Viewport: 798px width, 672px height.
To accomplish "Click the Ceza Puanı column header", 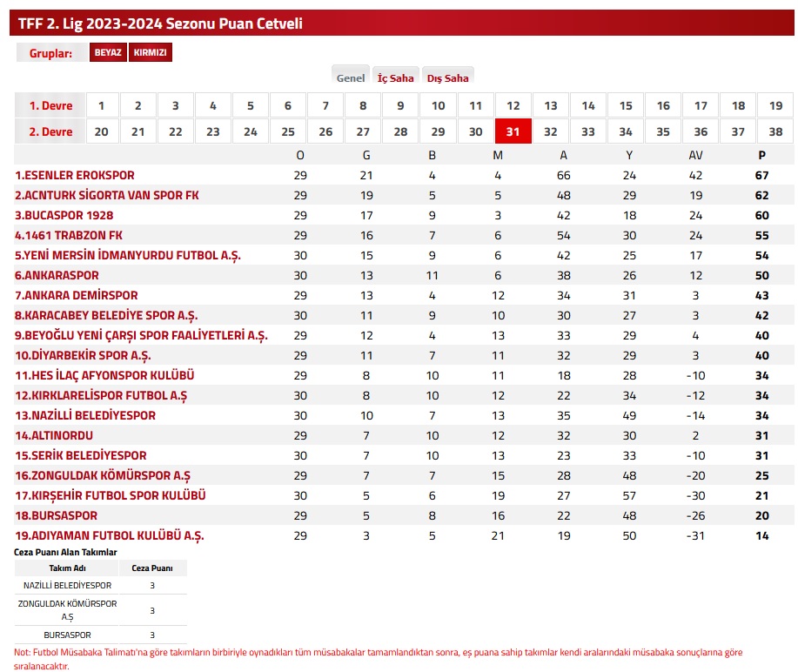I will [x=152, y=568].
